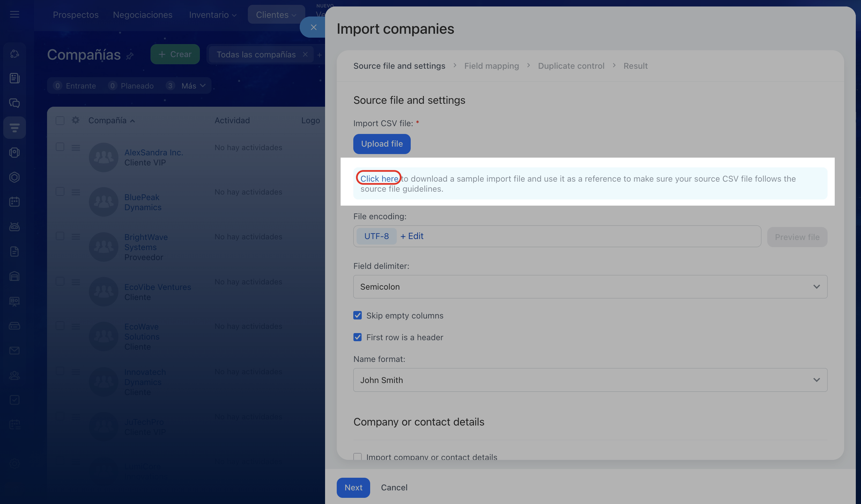Toggle First row is a header checkbox

358,337
